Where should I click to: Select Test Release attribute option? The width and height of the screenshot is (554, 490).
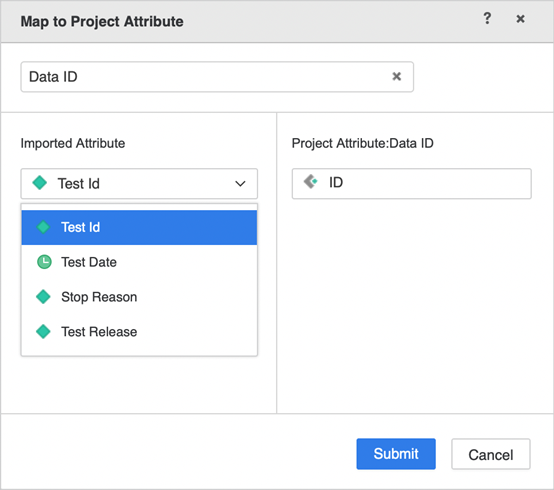[139, 331]
